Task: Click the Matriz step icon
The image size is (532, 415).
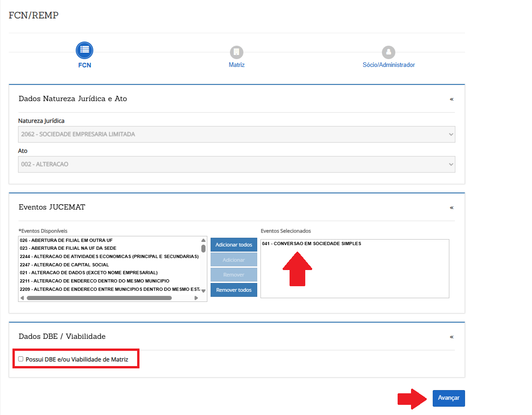Action: pos(236,52)
